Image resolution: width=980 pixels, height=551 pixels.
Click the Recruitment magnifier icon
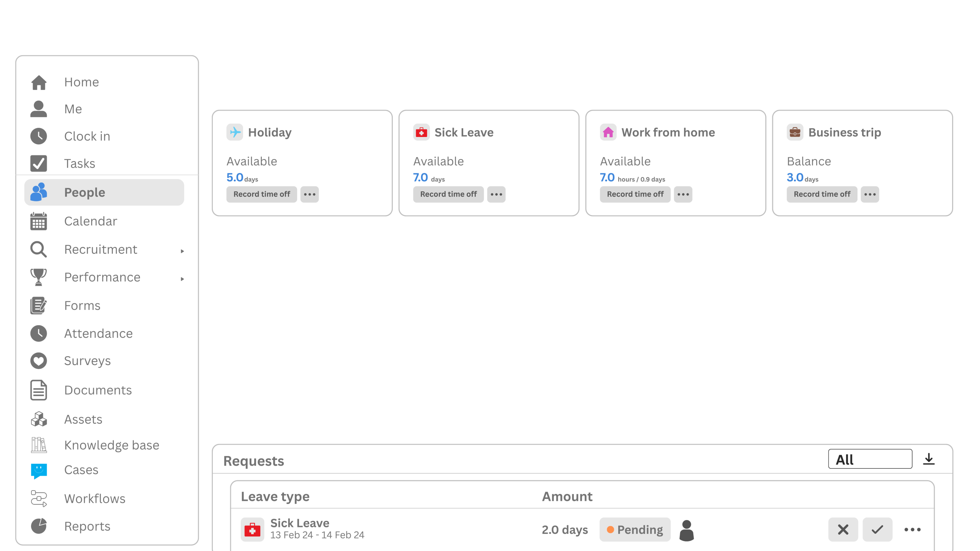(x=39, y=249)
